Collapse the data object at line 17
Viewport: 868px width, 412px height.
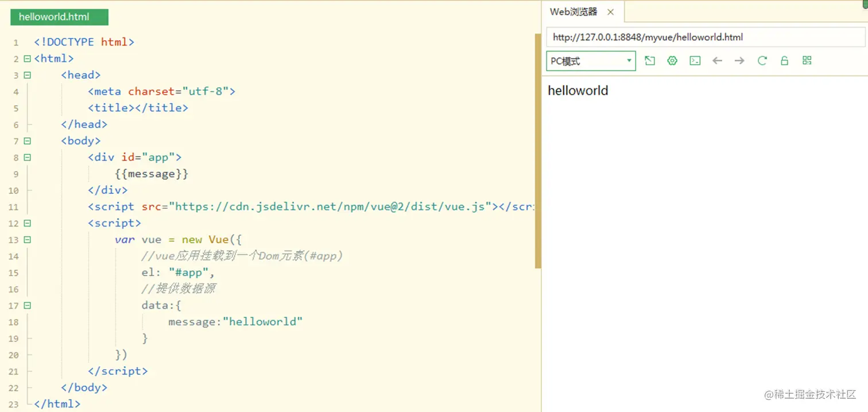(27, 306)
